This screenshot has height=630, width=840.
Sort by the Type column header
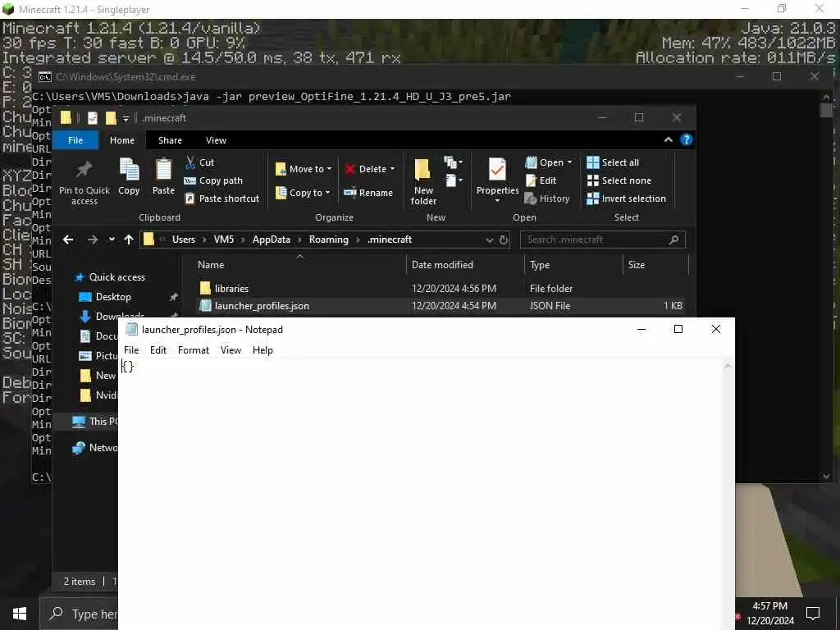click(x=573, y=265)
